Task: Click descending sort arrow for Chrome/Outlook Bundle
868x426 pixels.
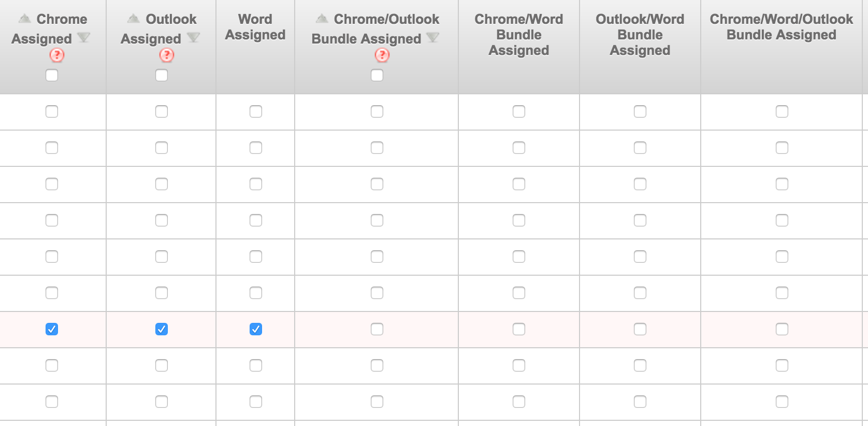Action: pos(432,38)
